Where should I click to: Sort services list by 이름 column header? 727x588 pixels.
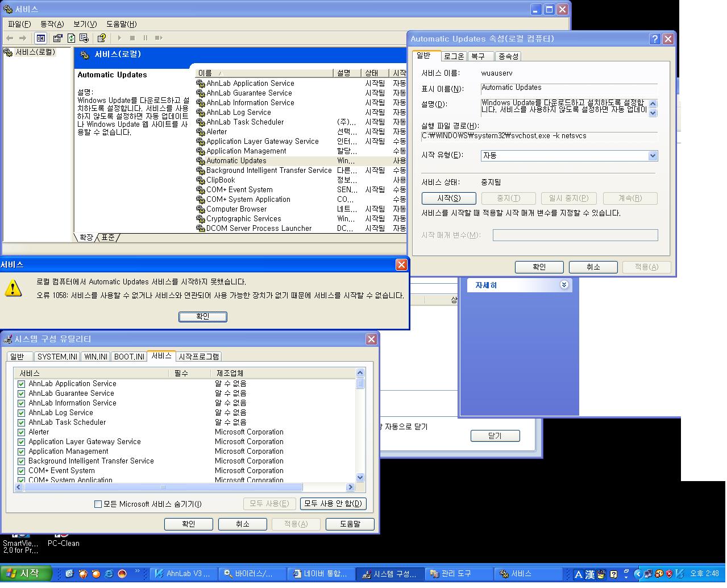(x=264, y=73)
